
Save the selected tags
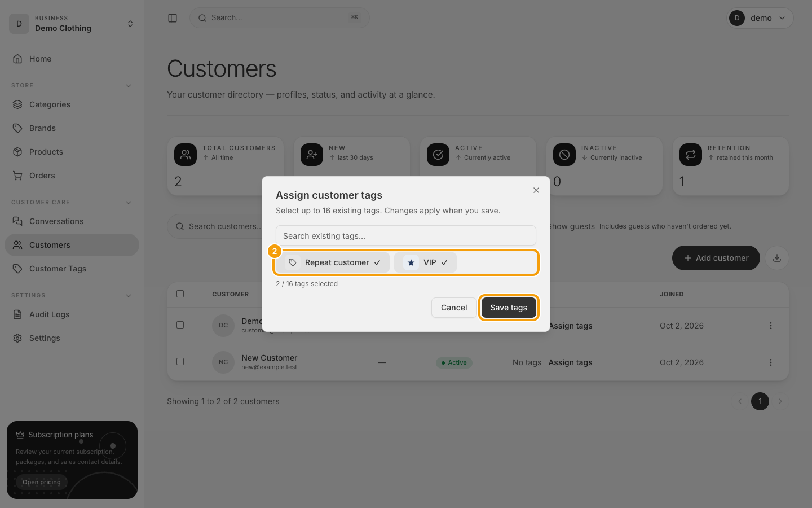point(509,308)
